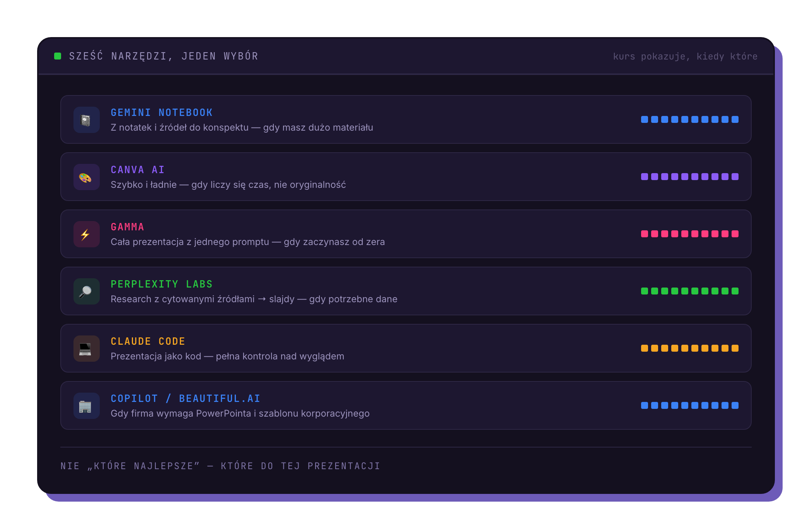The width and height of the screenshot is (812, 531).
Task: Select the COPILOT / BEAUTIFUL.AI title
Action: coord(186,398)
